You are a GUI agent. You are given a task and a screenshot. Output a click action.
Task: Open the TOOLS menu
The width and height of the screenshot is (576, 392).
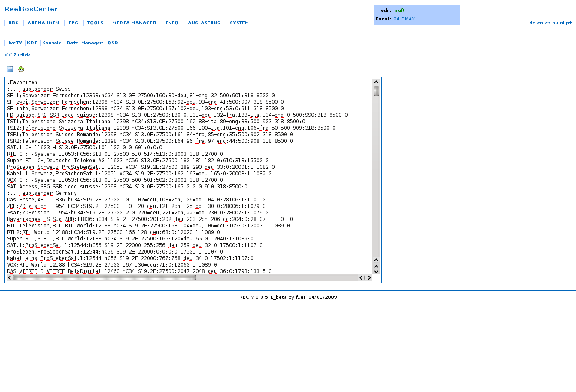[95, 23]
